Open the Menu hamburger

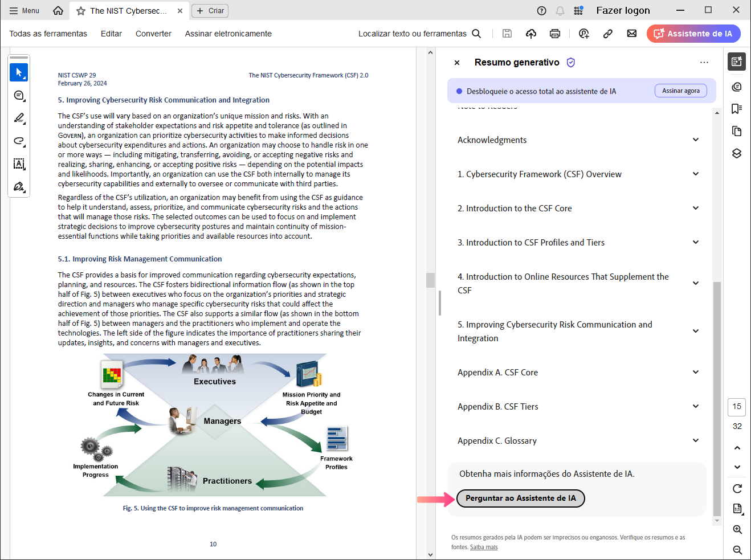25,10
